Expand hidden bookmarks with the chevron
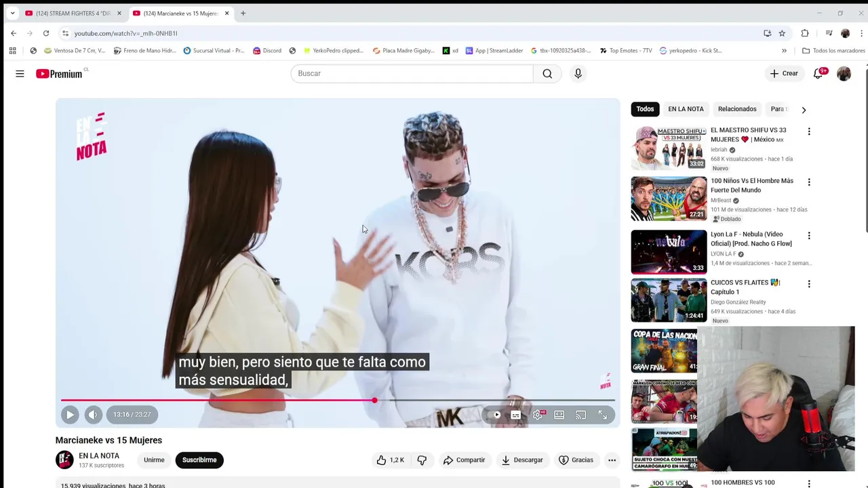 click(784, 50)
